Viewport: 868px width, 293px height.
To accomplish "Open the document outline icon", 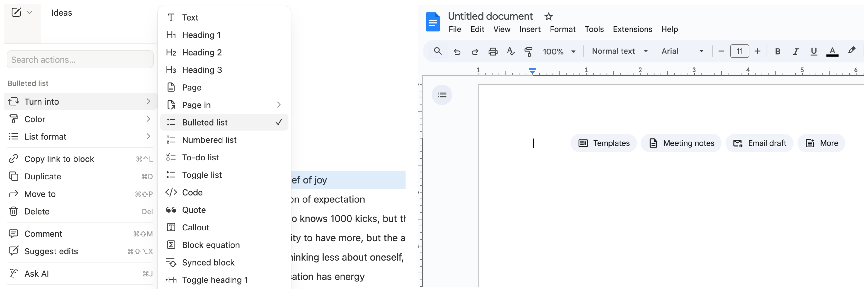I will coord(442,95).
